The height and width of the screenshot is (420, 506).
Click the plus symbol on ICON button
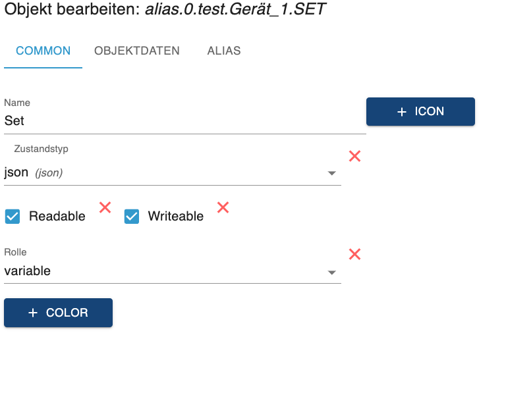point(402,112)
